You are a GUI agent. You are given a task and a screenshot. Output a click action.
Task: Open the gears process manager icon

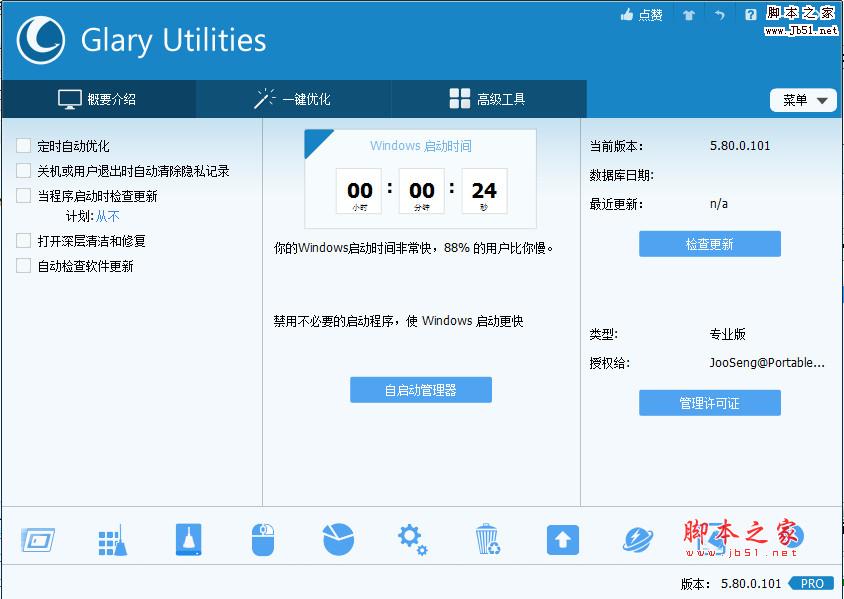pyautogui.click(x=412, y=540)
